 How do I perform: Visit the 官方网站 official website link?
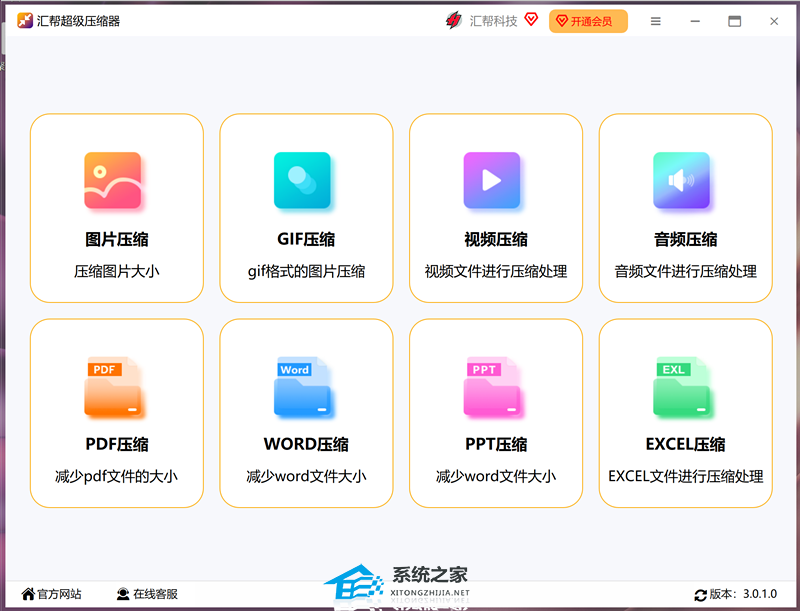(51, 594)
